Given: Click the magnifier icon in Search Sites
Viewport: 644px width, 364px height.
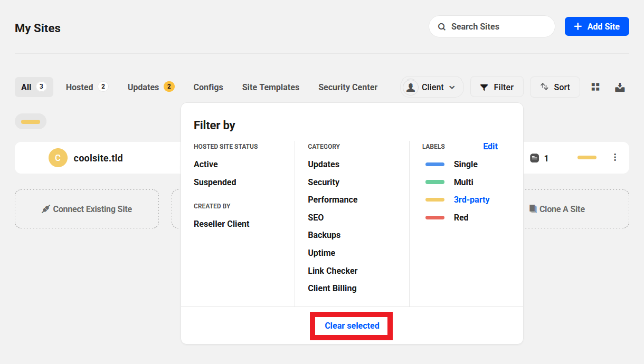Looking at the screenshot, I should coord(441,26).
